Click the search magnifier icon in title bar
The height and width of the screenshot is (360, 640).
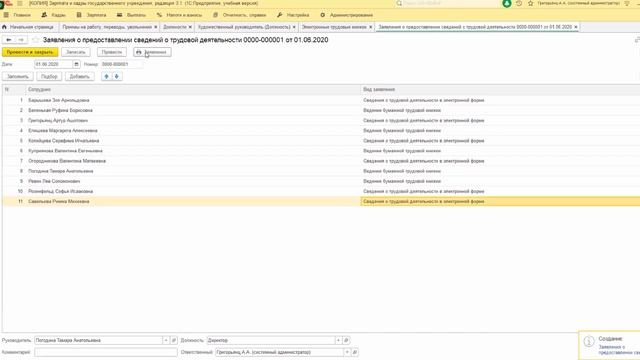(399, 3)
